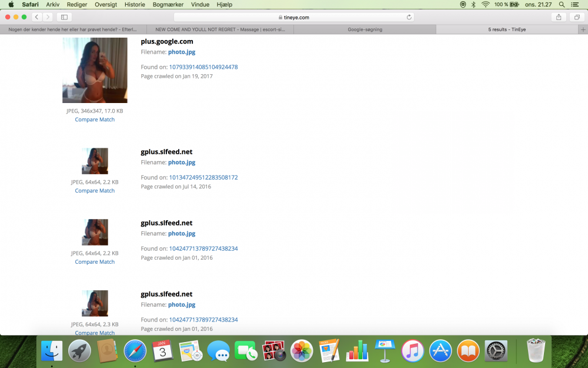Screen dimensions: 588x368
Task: Open Pages from the Dock
Action: [329, 351]
